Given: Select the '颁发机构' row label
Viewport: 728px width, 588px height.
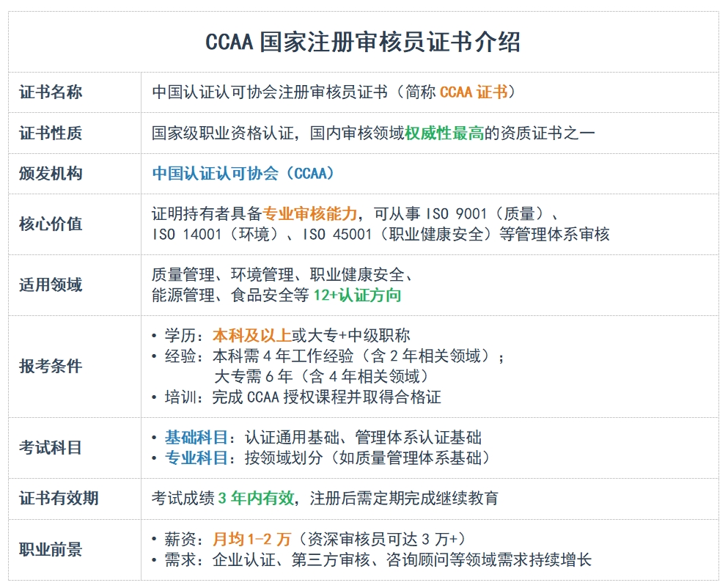Looking at the screenshot, I should click(x=51, y=173).
